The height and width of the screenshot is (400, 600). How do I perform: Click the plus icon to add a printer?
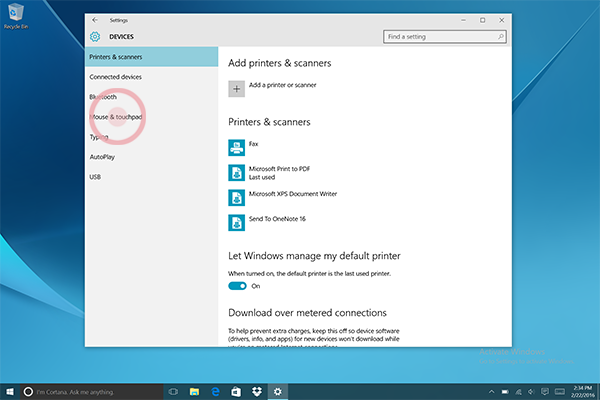coord(236,89)
